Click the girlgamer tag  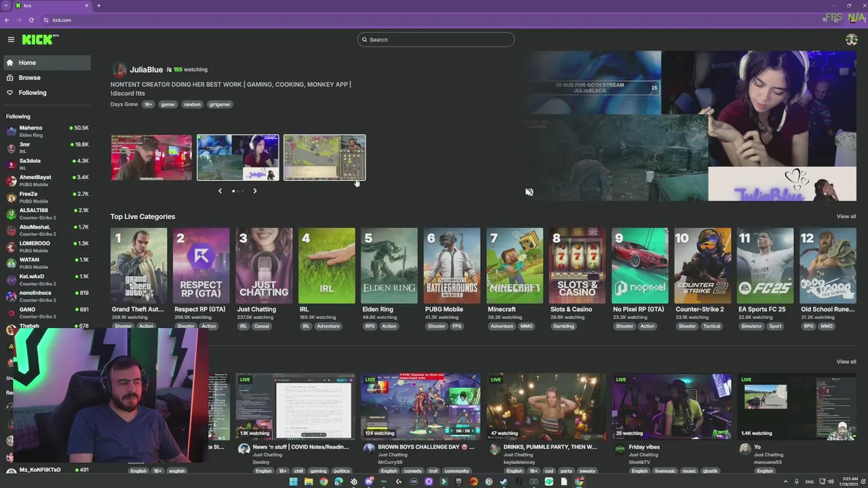coord(220,104)
